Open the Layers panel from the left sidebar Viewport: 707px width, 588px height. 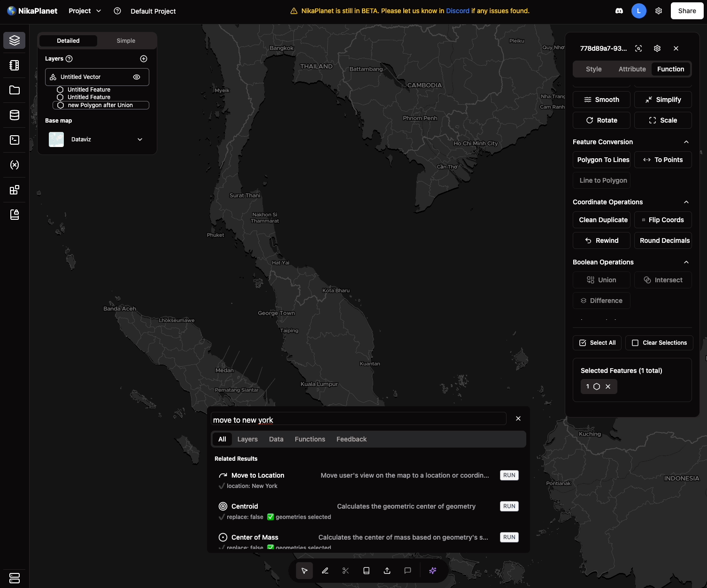pyautogui.click(x=15, y=40)
